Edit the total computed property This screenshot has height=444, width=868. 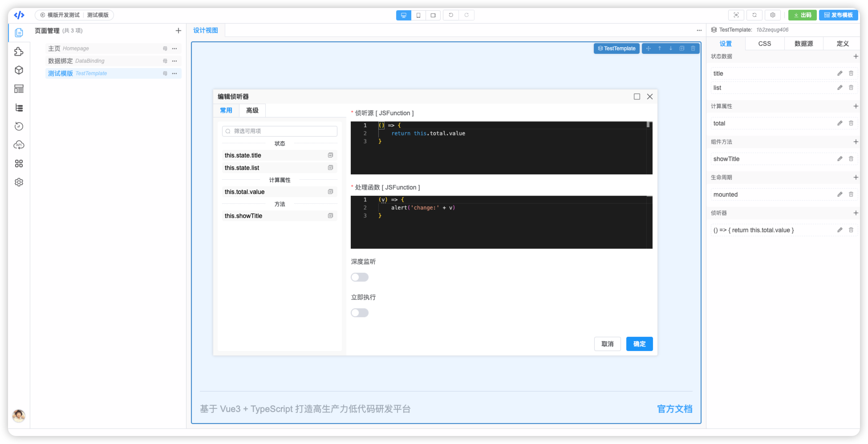click(x=840, y=123)
